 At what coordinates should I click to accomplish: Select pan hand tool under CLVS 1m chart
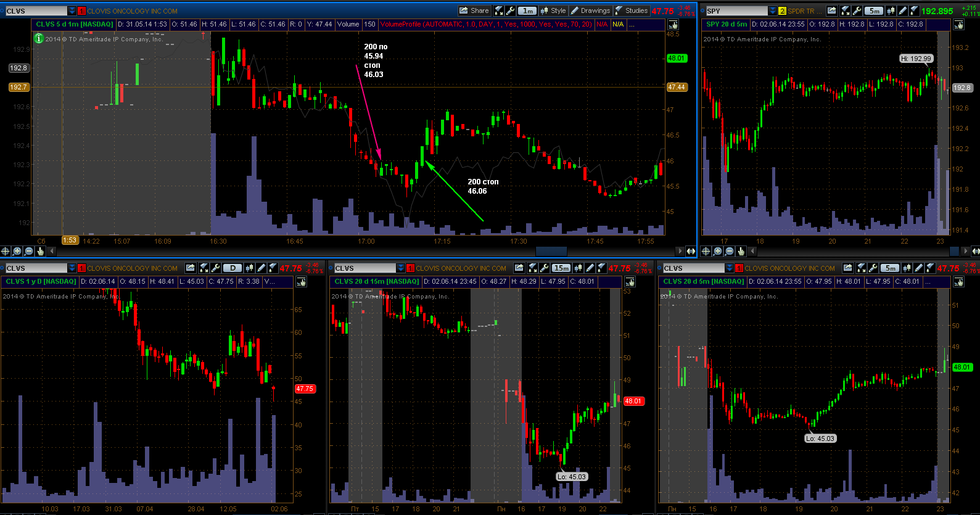point(41,251)
